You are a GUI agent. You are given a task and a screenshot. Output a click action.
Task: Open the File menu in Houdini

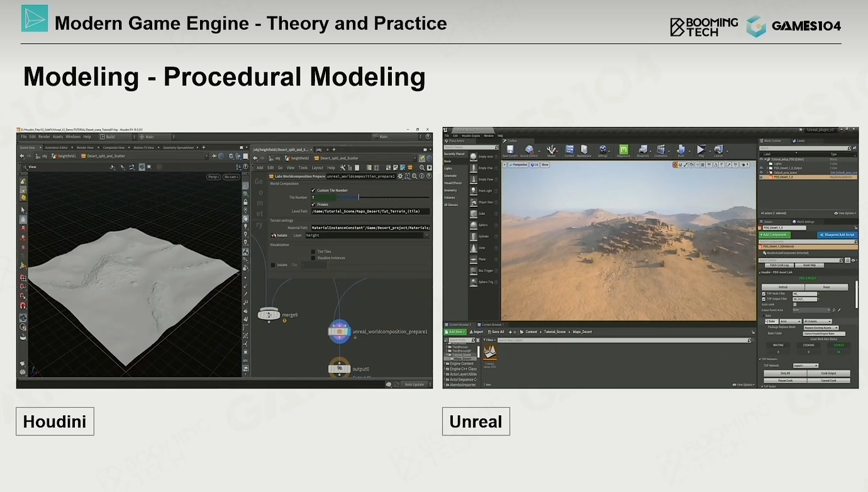click(x=24, y=136)
